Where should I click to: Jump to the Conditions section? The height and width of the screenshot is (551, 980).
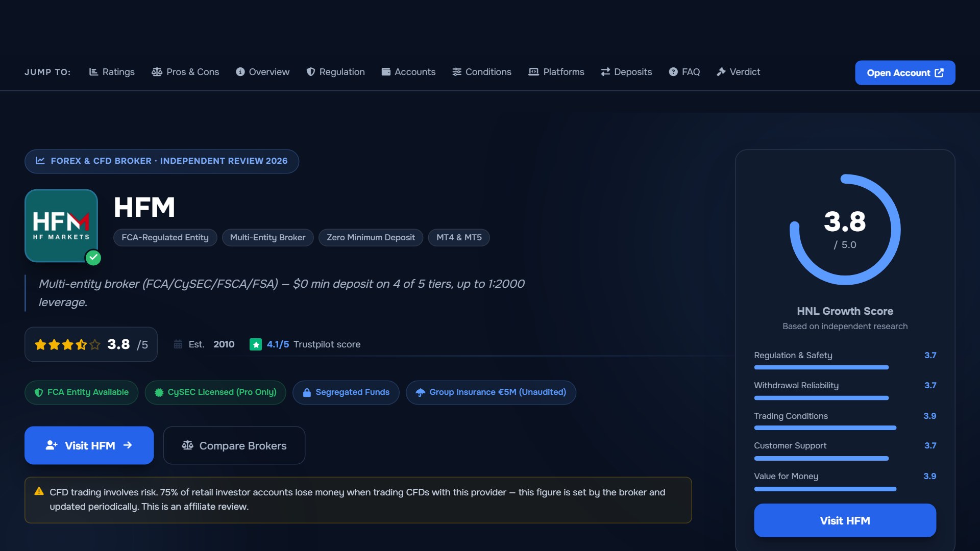[x=482, y=72]
